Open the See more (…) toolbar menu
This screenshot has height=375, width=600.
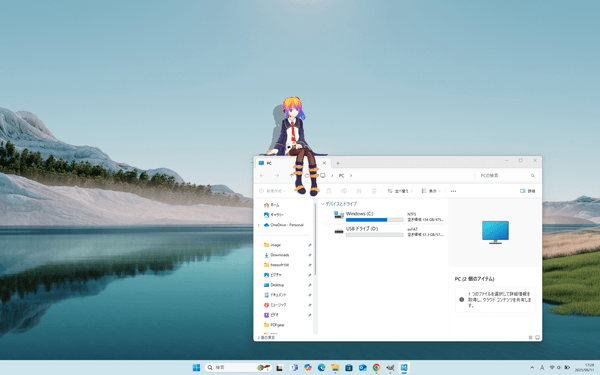pos(453,191)
